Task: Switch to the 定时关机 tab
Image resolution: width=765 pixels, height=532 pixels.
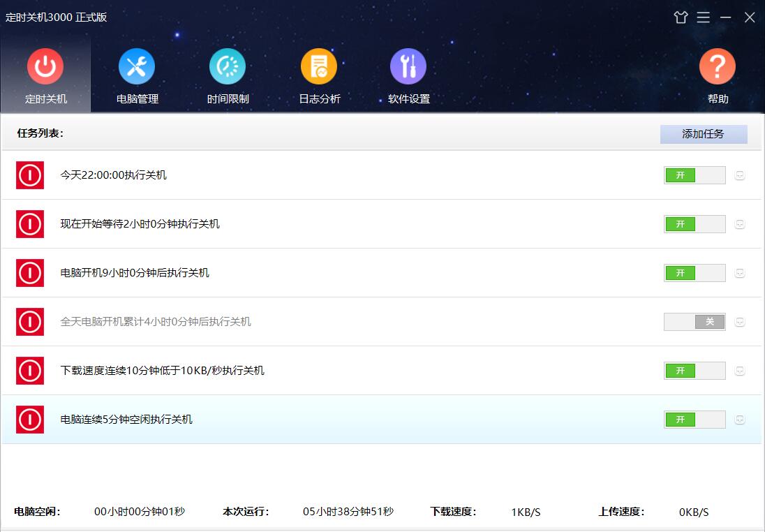Action: coord(45,77)
